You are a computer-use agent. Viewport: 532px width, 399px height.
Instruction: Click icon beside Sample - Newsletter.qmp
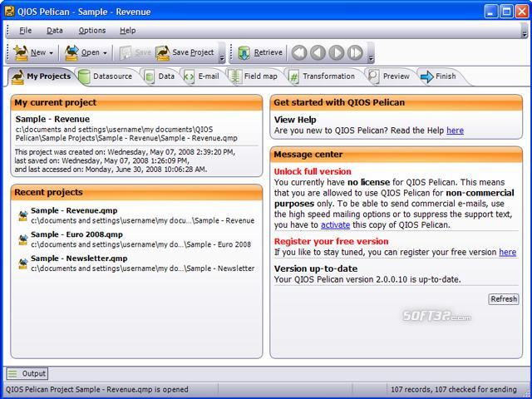pos(22,264)
